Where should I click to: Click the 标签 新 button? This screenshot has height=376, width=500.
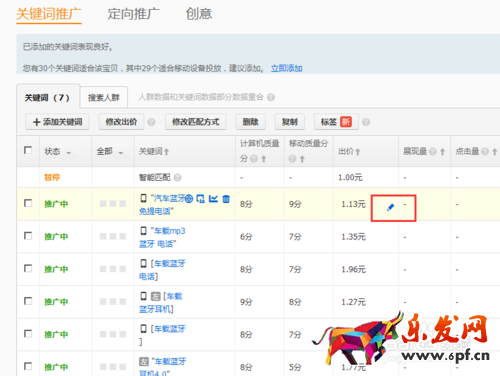[336, 122]
